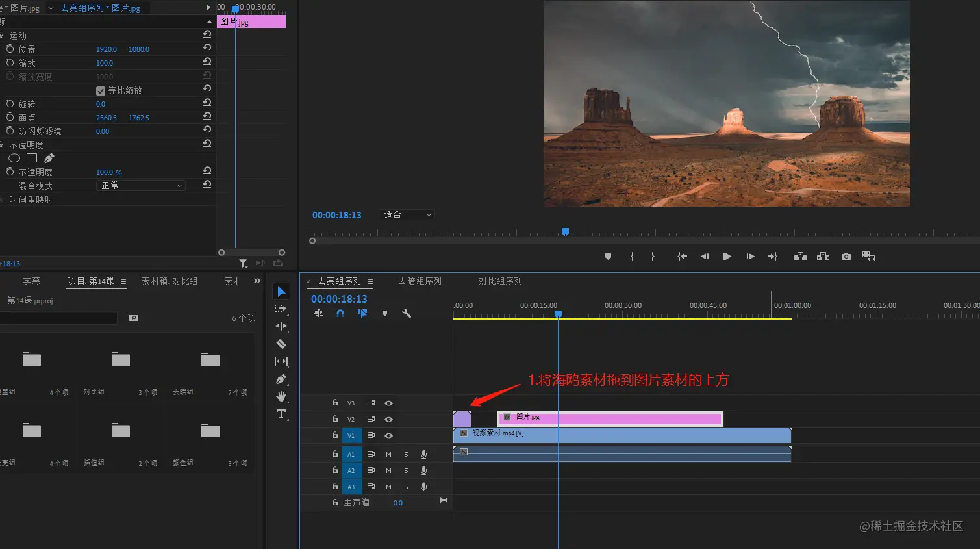Select the Slip tool
The width and height of the screenshot is (980, 549).
click(281, 361)
